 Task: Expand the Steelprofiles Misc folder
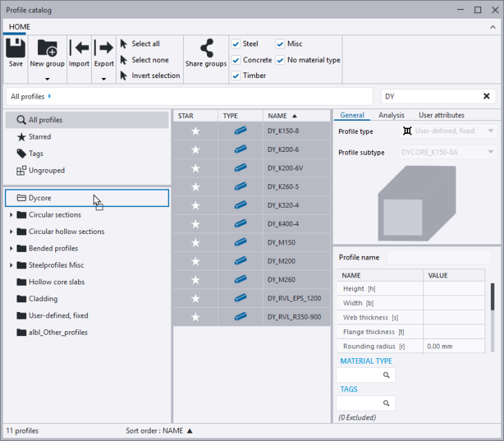click(x=11, y=265)
